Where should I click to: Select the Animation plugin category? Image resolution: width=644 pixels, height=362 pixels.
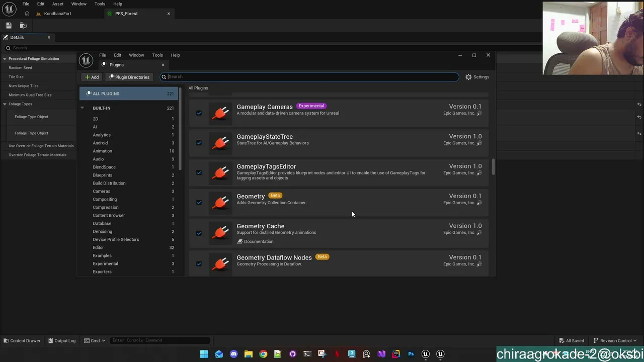click(x=129, y=151)
